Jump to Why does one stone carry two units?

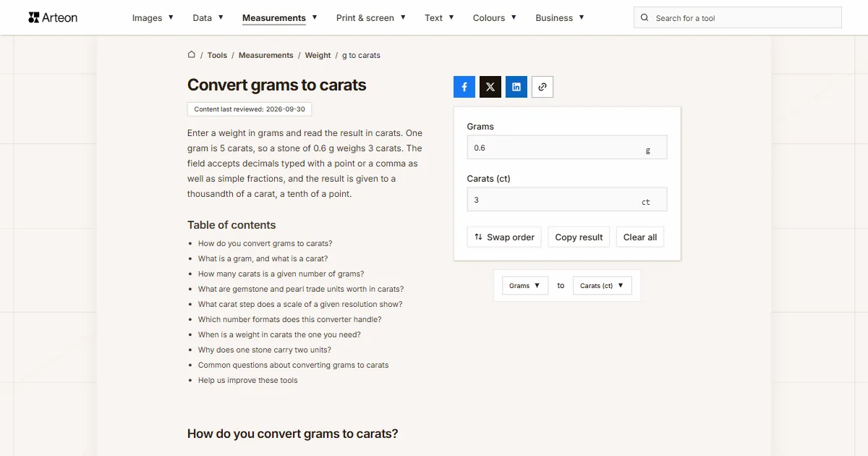point(265,350)
